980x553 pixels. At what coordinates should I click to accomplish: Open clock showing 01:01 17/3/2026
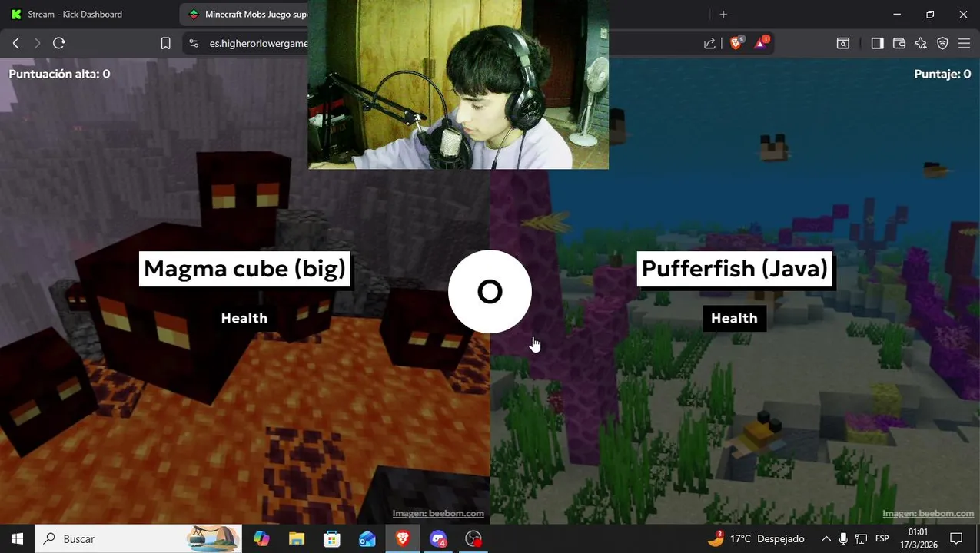pyautogui.click(x=919, y=539)
